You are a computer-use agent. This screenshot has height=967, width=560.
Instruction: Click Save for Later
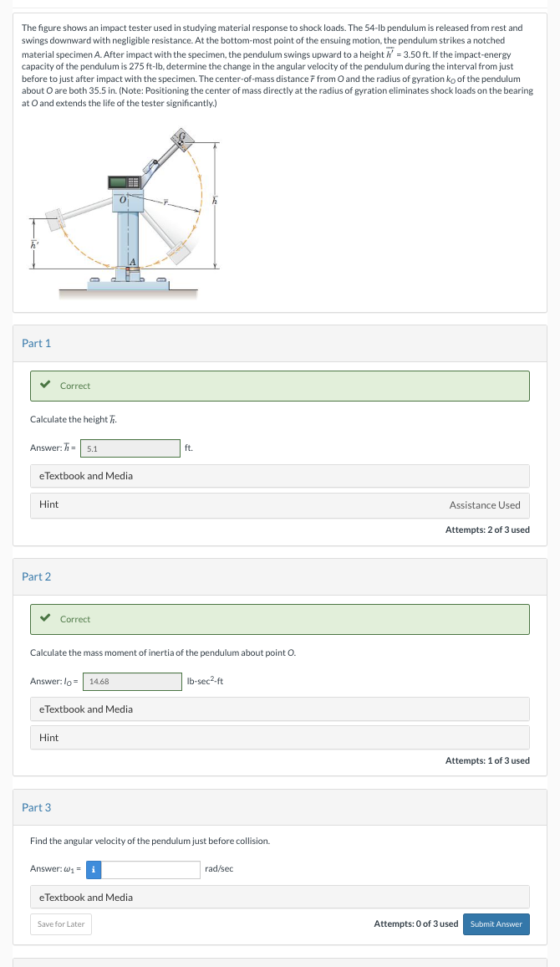(60, 924)
